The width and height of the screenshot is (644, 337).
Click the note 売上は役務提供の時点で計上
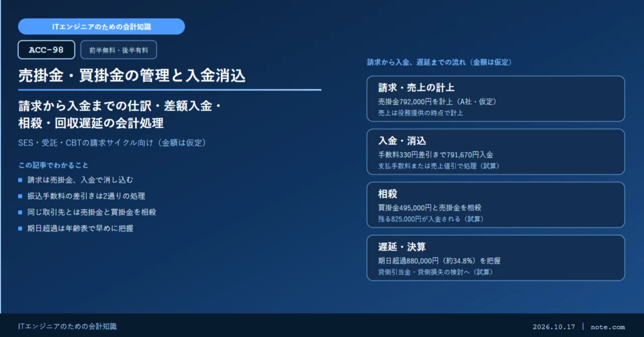click(x=421, y=113)
